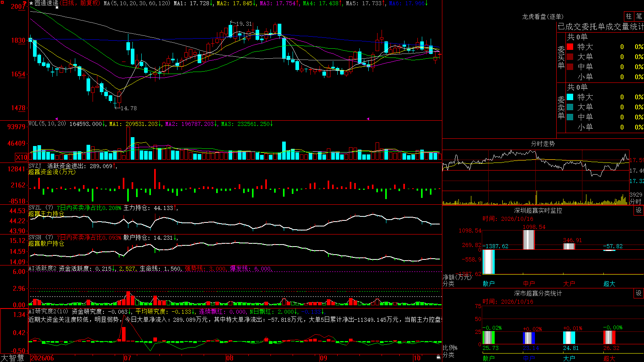Click the 07 month marker on the time axis
This screenshot has width=644, height=362.
coord(128,358)
